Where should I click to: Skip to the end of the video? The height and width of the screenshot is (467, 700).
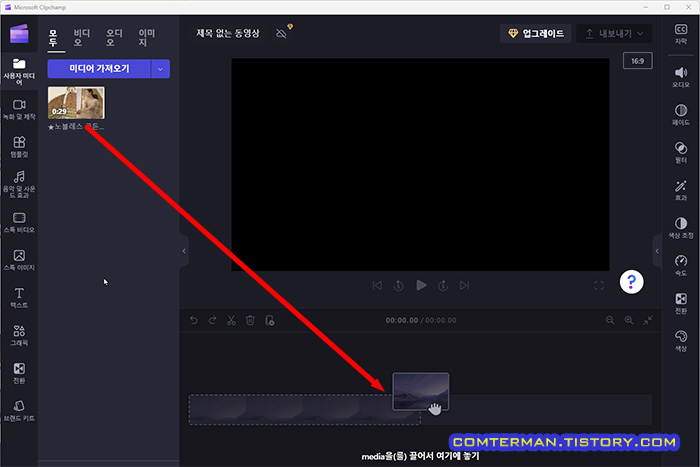[x=464, y=285]
